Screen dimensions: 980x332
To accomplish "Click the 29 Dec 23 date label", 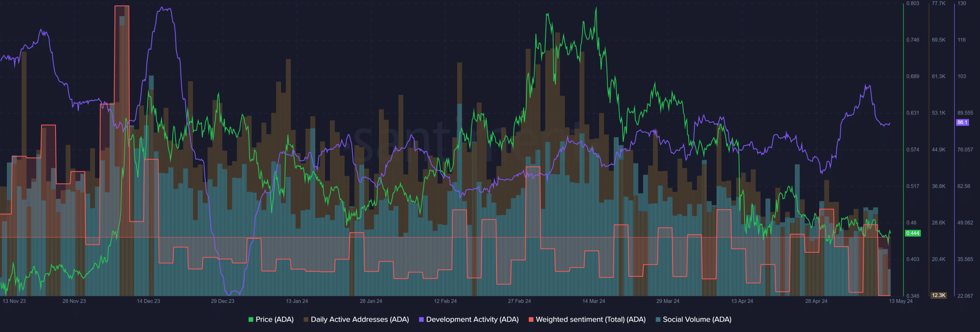I will pos(222,301).
